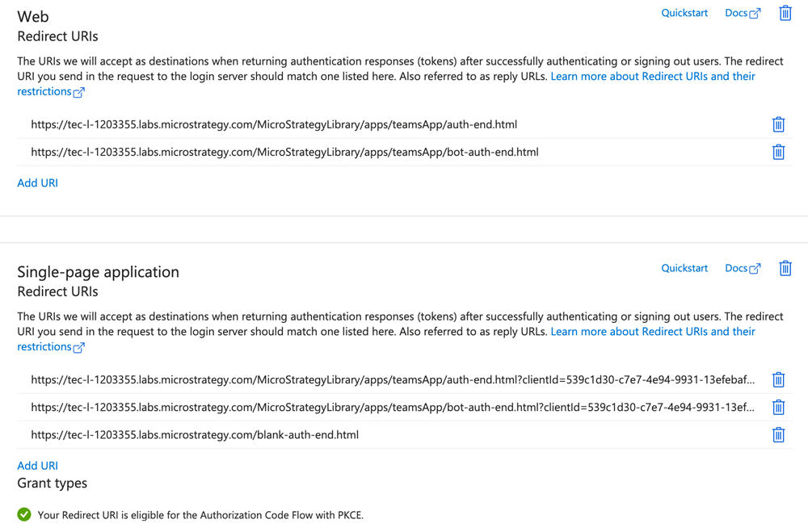Delete blank-auth-end.html redirect URI
808x532 pixels.
pos(778,434)
